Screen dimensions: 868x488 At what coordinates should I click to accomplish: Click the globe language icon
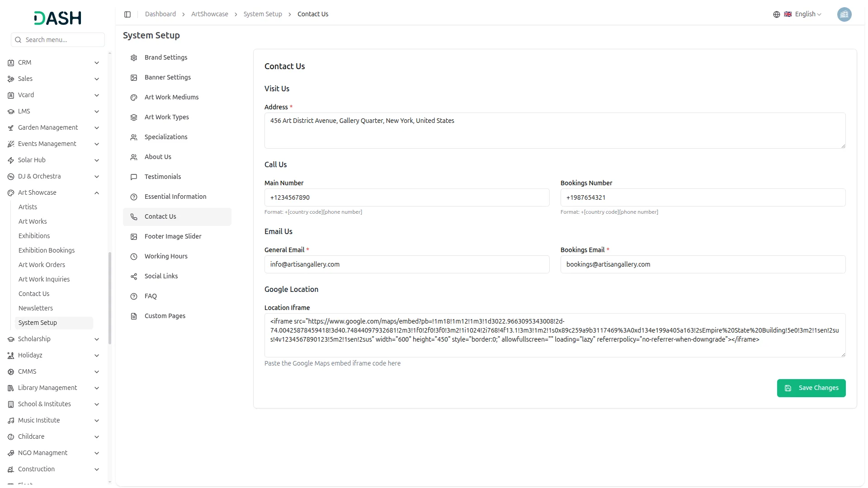777,14
